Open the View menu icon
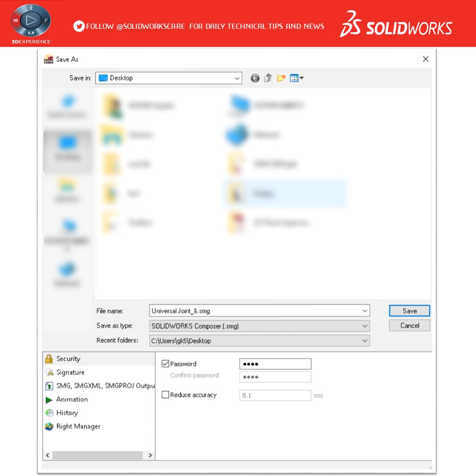 pyautogui.click(x=296, y=78)
